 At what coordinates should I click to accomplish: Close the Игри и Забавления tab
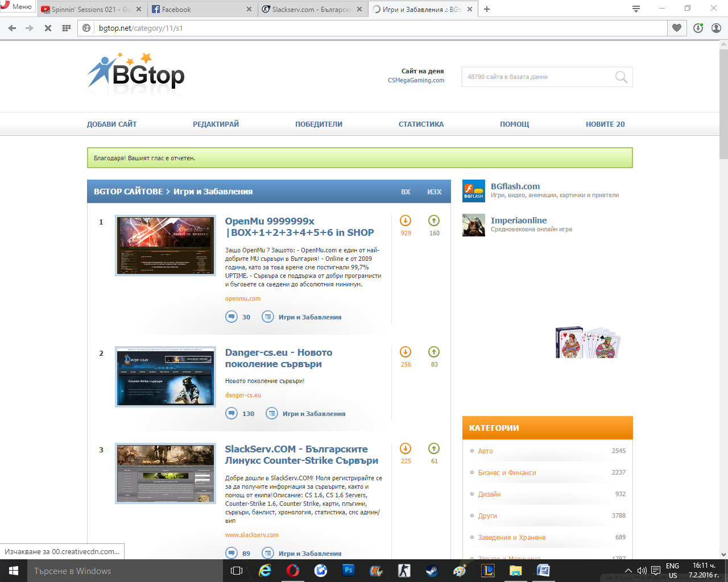[470, 10]
